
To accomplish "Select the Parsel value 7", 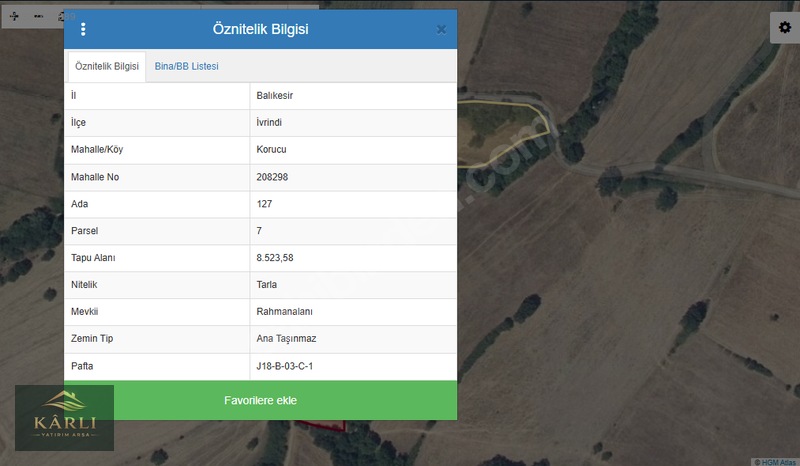I will click(259, 231).
